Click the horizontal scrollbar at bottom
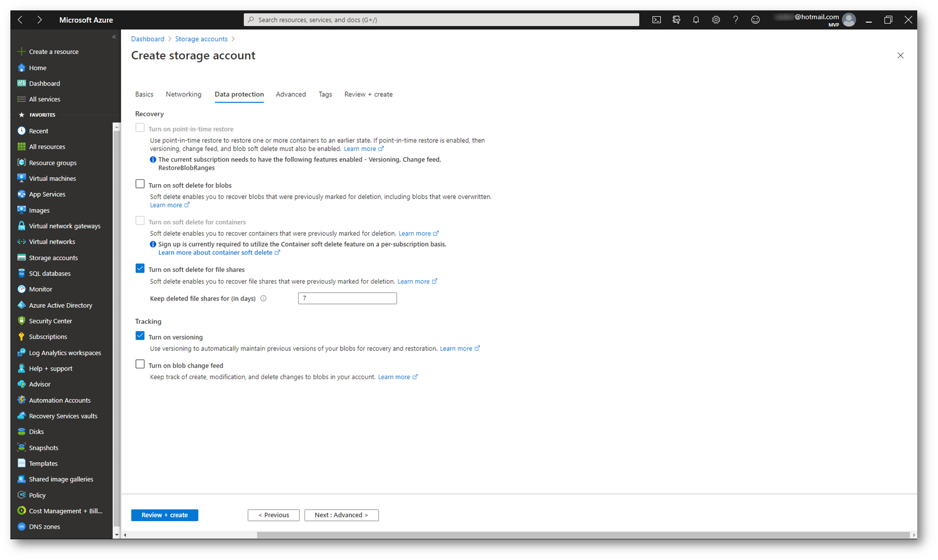Image resolution: width=938 pixels, height=560 pixels. [583, 535]
